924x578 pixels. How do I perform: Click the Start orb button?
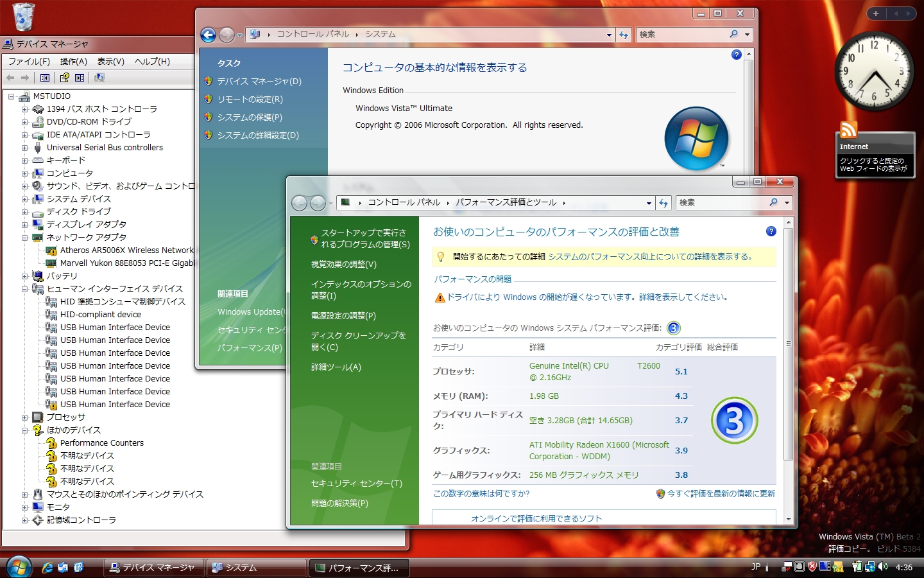tap(19, 567)
